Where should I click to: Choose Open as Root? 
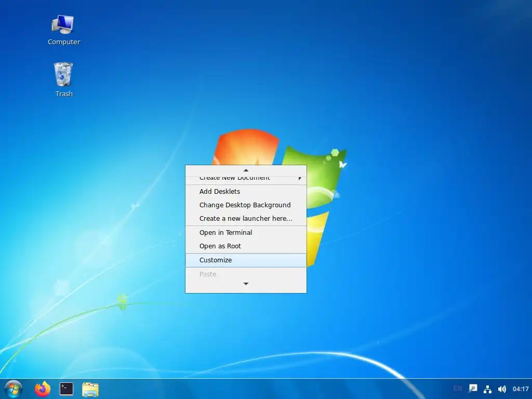[246, 246]
